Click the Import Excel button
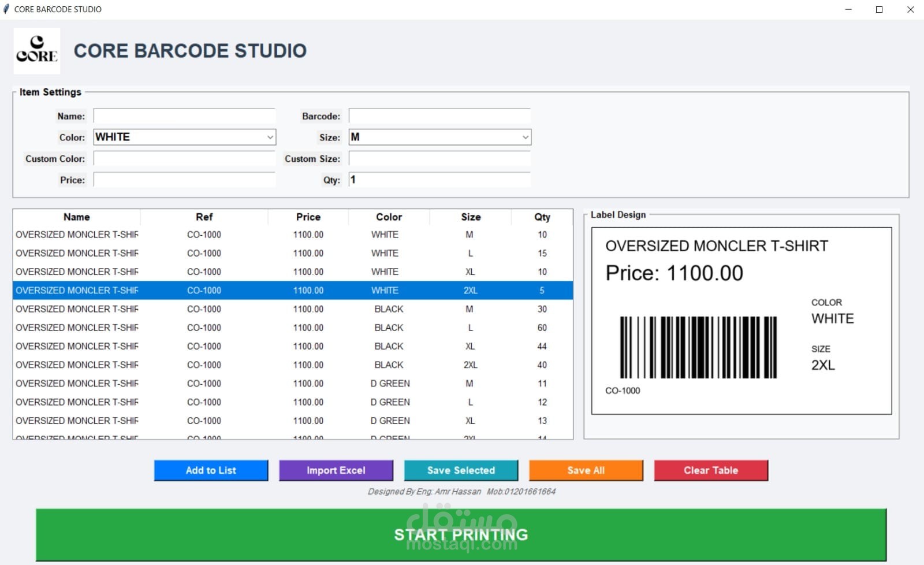The image size is (924, 565). (336, 470)
